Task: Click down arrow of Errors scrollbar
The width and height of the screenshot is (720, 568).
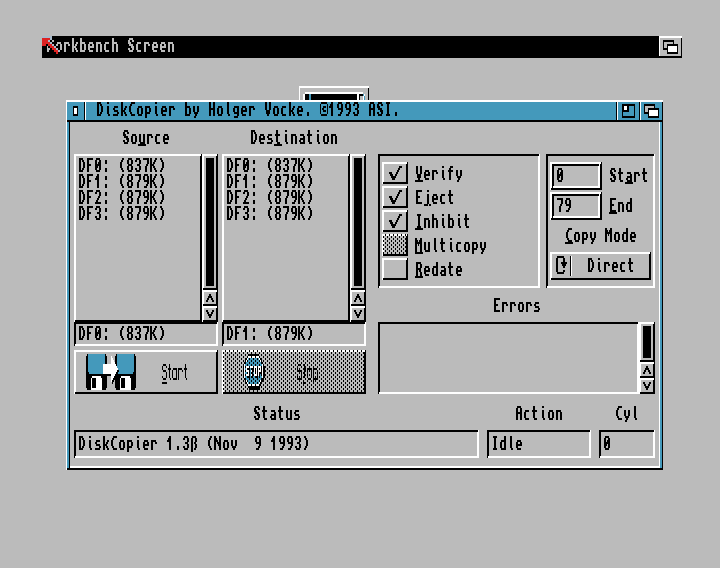Action: 647,385
